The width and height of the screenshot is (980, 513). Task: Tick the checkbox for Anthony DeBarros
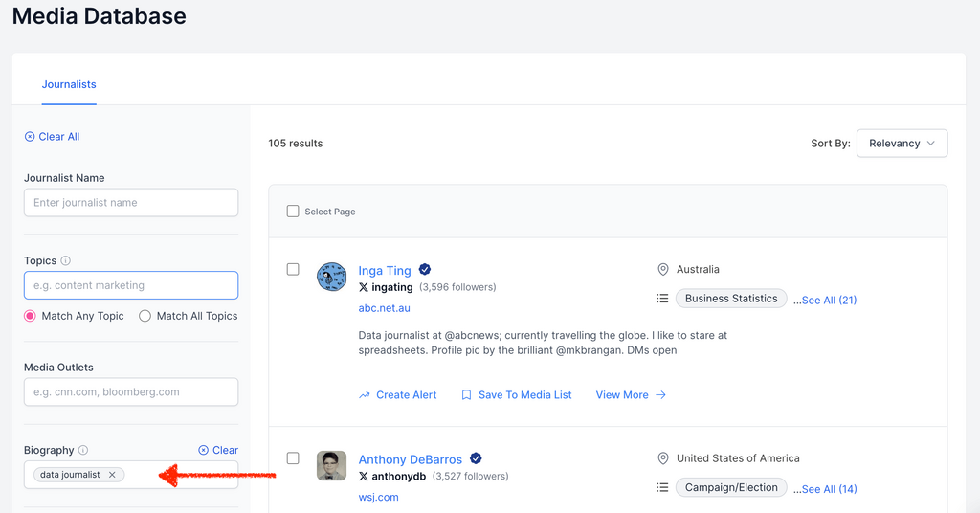(293, 458)
